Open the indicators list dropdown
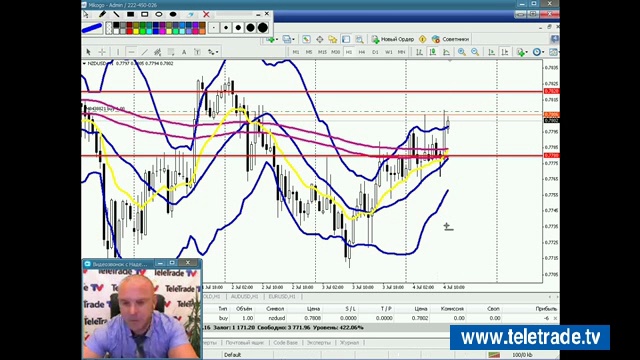 (x=522, y=52)
